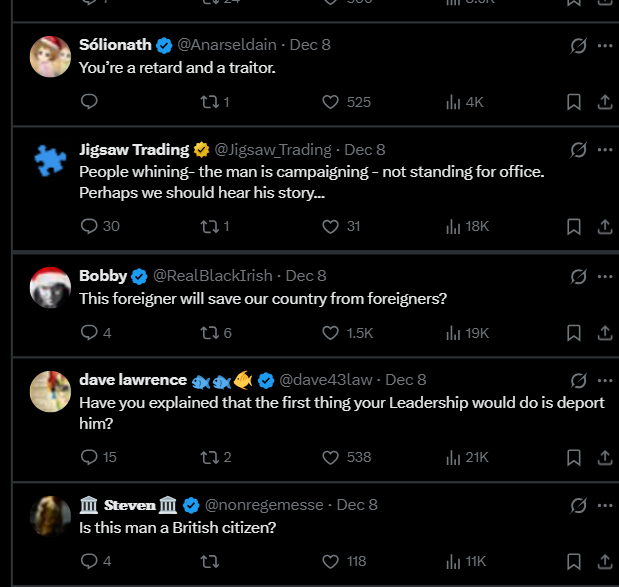
Task: Open more options menu on Sólionath's tweet
Action: [604, 45]
